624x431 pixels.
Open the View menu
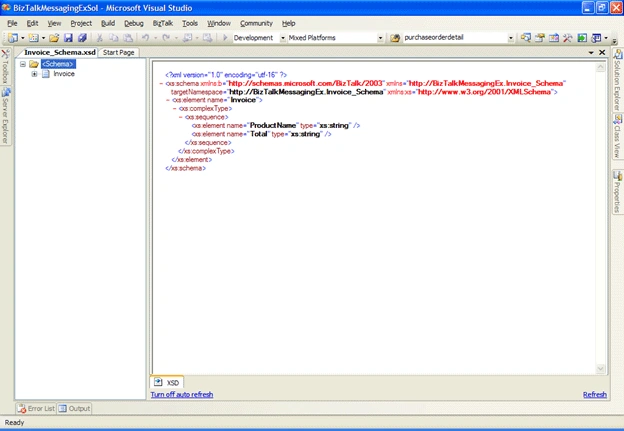pyautogui.click(x=54, y=23)
